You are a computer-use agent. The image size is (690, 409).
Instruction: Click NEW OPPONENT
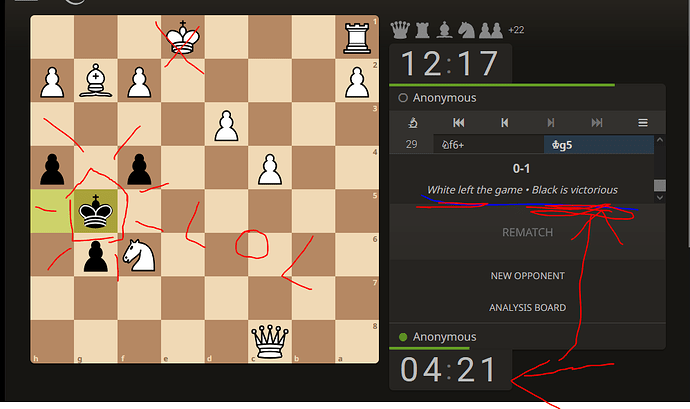tap(527, 276)
